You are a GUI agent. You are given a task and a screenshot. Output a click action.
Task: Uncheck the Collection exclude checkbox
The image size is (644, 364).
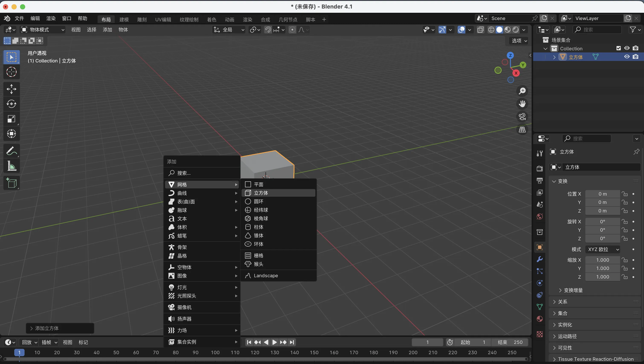click(x=618, y=48)
